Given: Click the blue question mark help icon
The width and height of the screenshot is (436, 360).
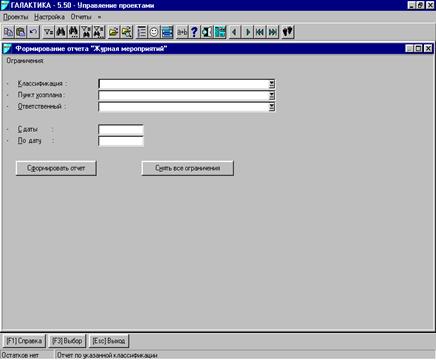Looking at the screenshot, I should (x=194, y=32).
